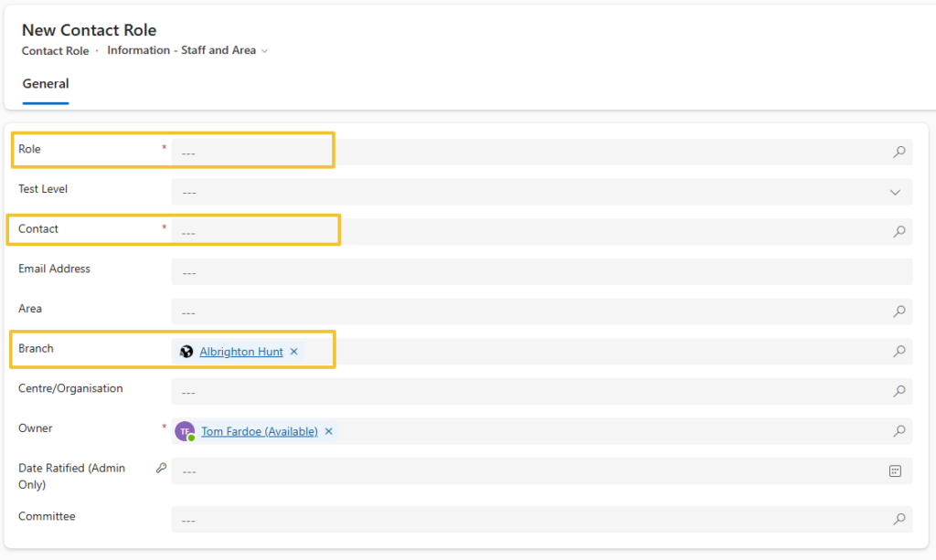936x560 pixels.
Task: Click the Albrighton Hunt globe icon
Action: tap(186, 352)
